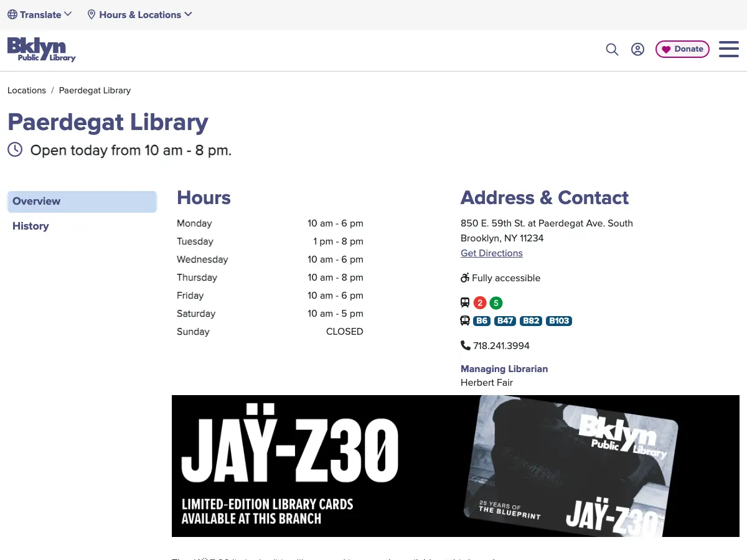Click the Sunday CLOSED entry
The width and height of the screenshot is (747, 560).
tap(344, 332)
